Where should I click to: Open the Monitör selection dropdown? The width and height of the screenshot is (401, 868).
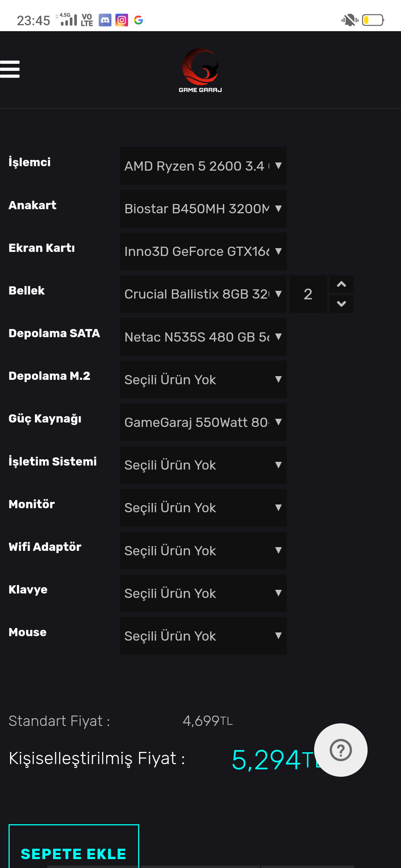(x=203, y=508)
